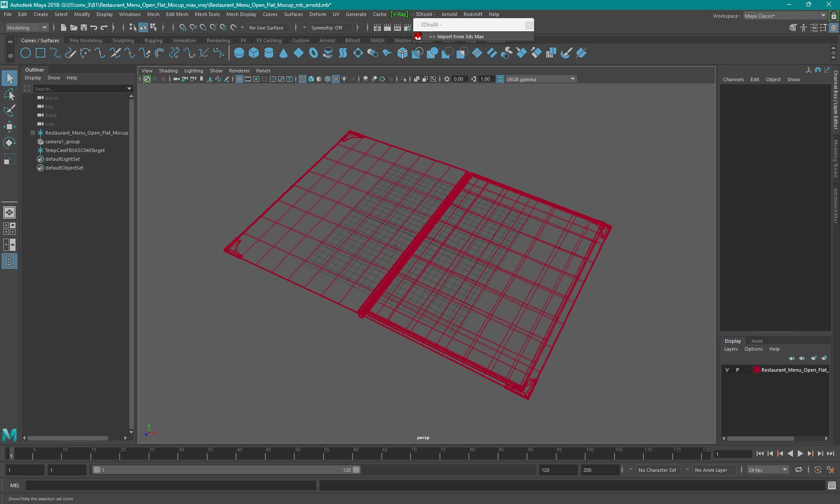The image size is (840, 504).
Task: Toggle textured display in viewport
Action: [x=336, y=79]
